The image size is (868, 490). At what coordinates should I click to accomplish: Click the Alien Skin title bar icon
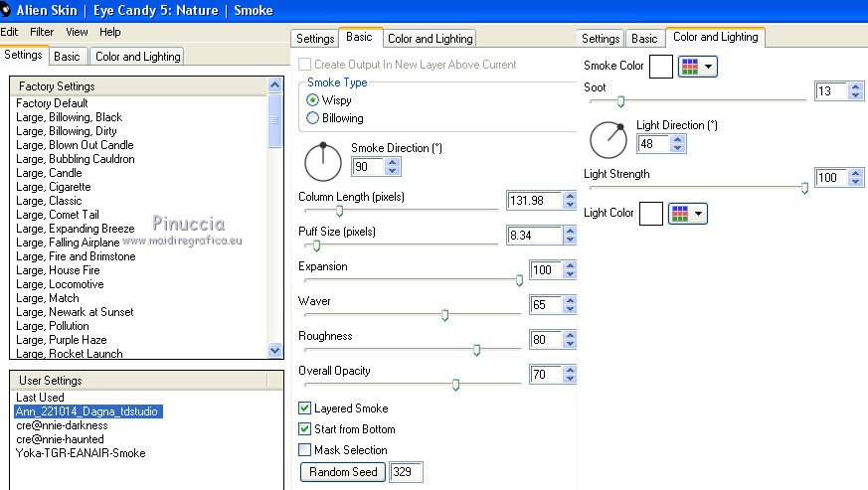coord(6,10)
